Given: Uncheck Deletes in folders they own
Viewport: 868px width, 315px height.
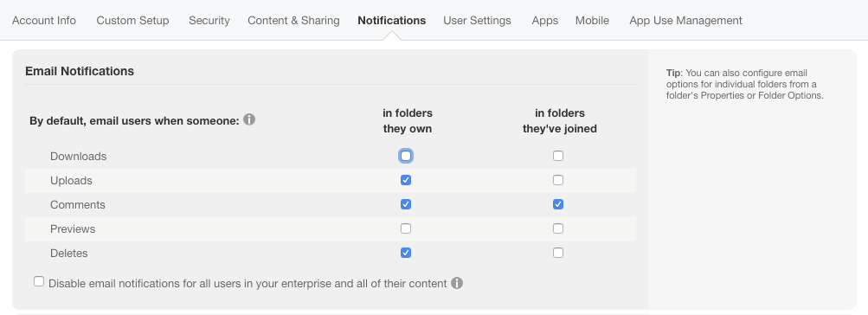Looking at the screenshot, I should [x=406, y=253].
